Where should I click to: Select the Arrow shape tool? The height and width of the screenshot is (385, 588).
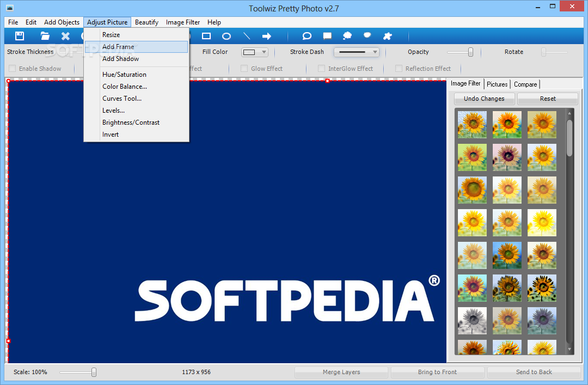click(x=267, y=36)
